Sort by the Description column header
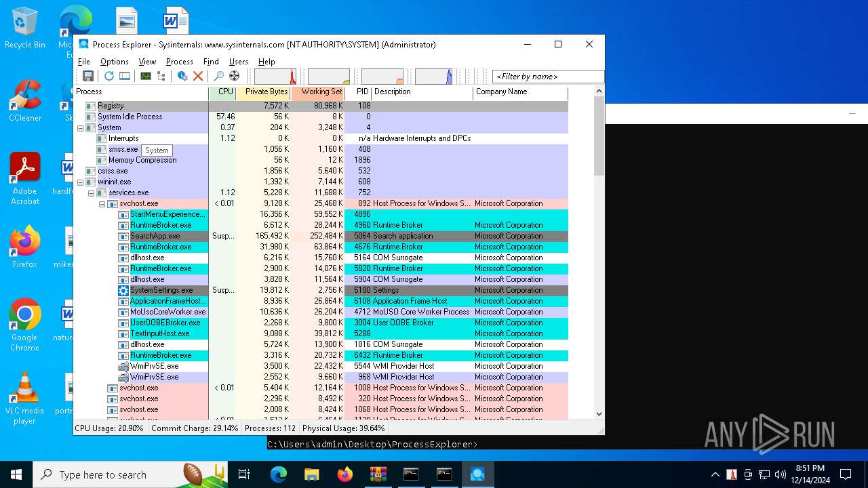 coord(422,92)
